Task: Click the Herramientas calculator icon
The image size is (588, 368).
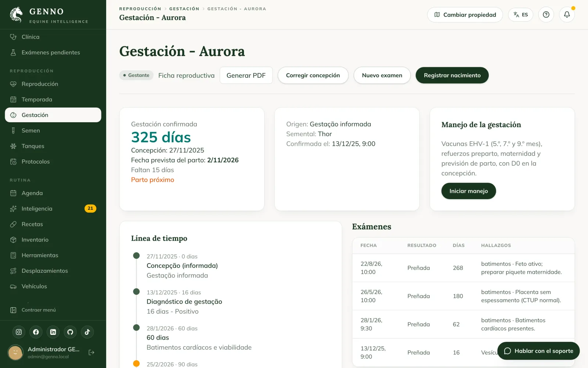Action: [13, 255]
